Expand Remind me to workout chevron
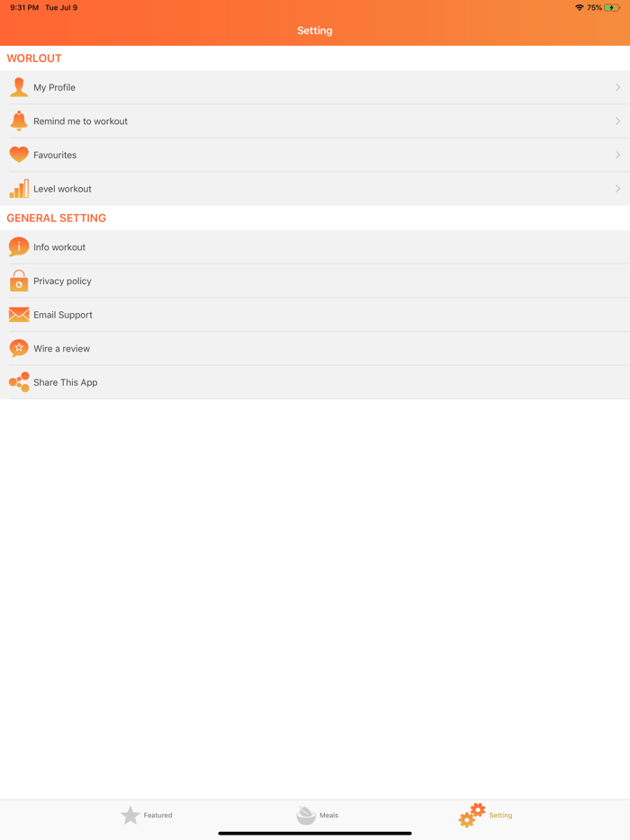Viewport: 630px width, 840px height. 617,121
